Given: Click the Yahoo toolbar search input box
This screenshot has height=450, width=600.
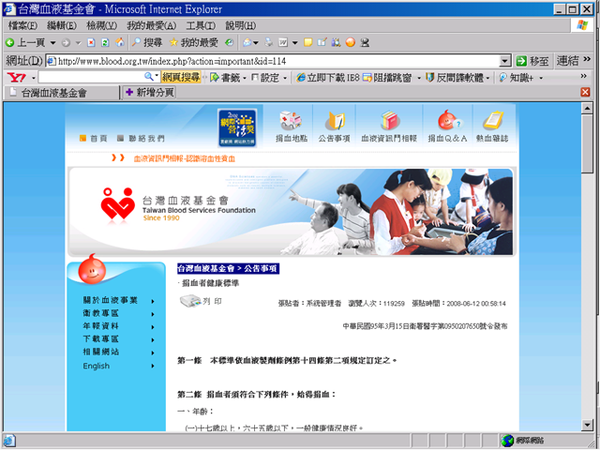Looking at the screenshot, I should (x=92, y=77).
